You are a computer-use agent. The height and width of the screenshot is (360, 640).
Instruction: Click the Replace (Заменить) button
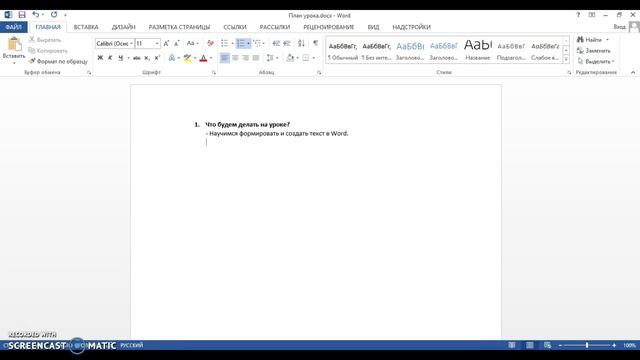(x=594, y=51)
